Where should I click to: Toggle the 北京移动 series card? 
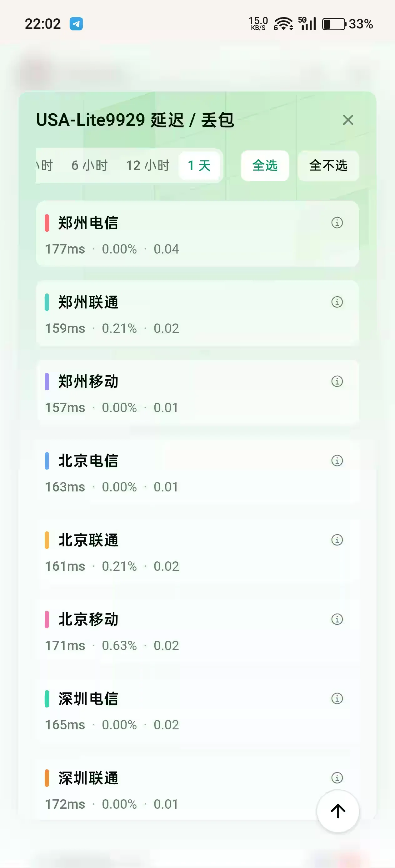pos(197,630)
